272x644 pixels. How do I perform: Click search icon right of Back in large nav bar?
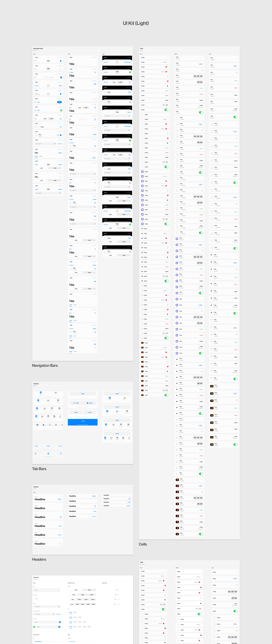pyautogui.click(x=95, y=73)
